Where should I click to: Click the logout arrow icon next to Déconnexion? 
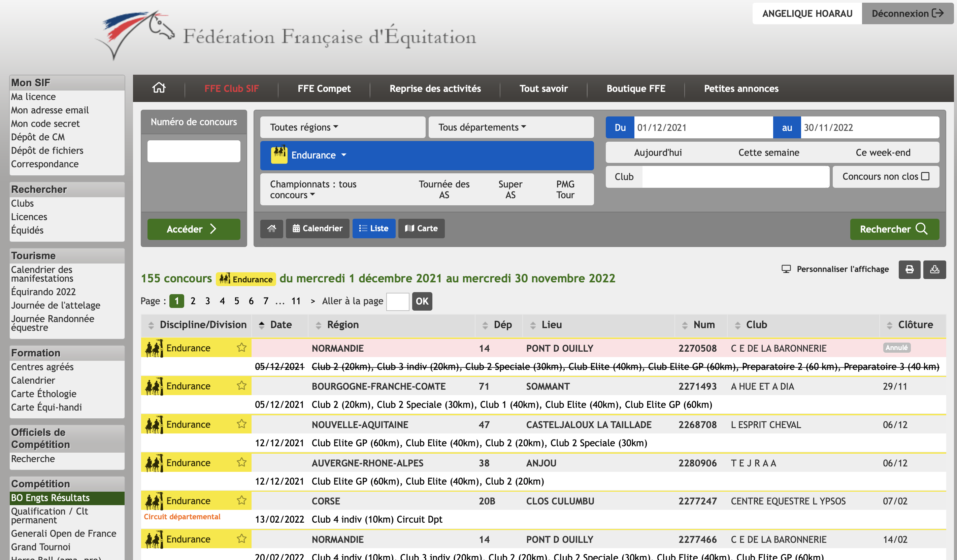click(x=937, y=13)
